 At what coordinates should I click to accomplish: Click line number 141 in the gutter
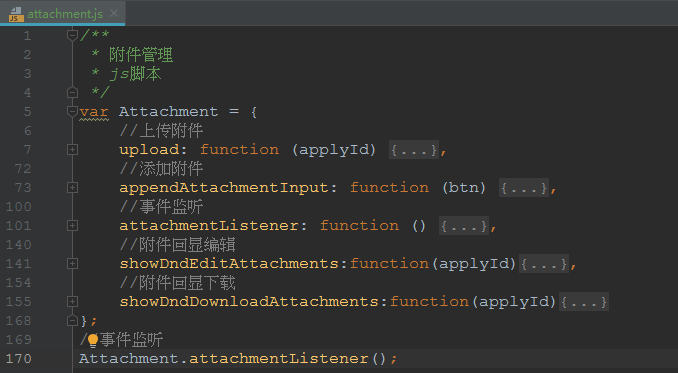click(x=19, y=264)
